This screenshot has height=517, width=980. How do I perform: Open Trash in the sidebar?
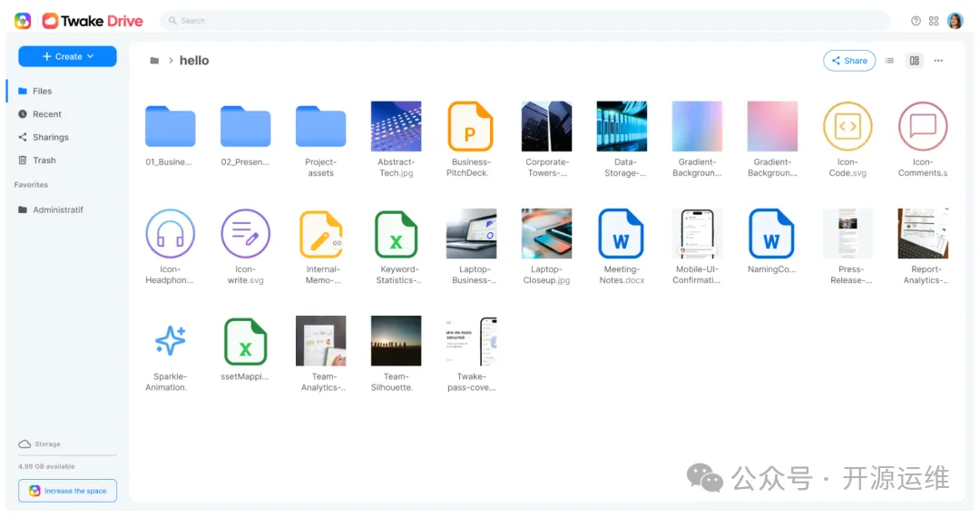point(44,161)
